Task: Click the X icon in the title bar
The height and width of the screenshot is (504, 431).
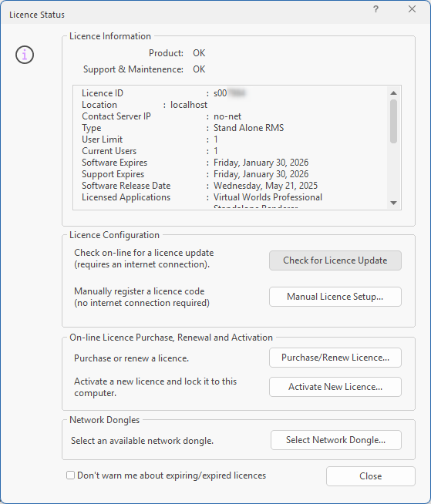Action: 412,9
